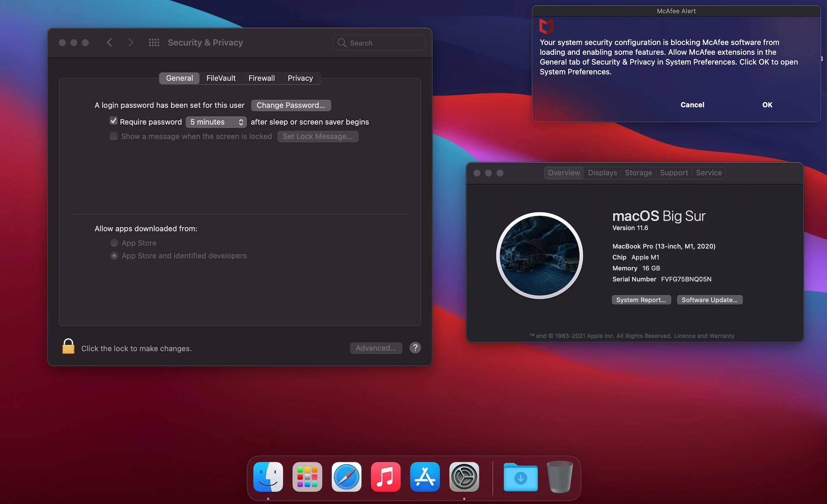Toggle the Require password checkbox
This screenshot has height=504, width=827.
(114, 121)
